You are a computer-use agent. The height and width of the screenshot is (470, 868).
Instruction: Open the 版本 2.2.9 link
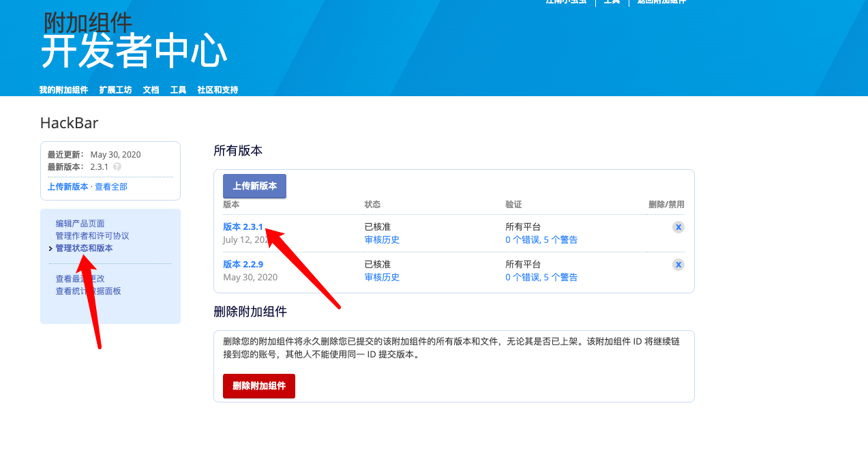point(243,265)
